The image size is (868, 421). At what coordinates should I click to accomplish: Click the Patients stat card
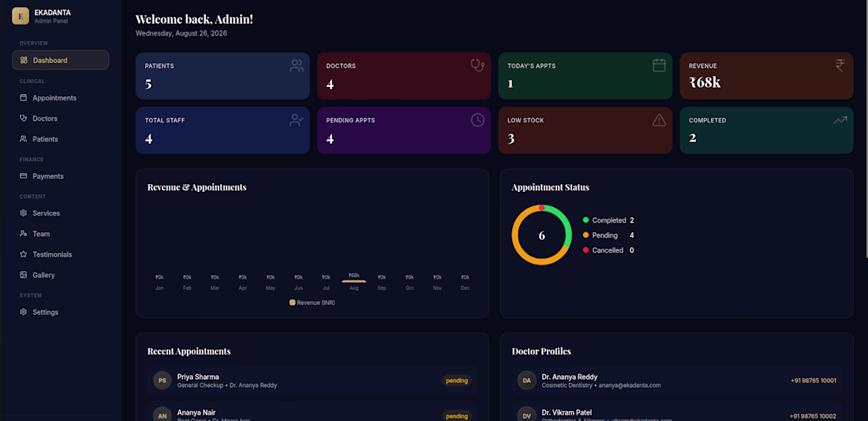pos(223,76)
